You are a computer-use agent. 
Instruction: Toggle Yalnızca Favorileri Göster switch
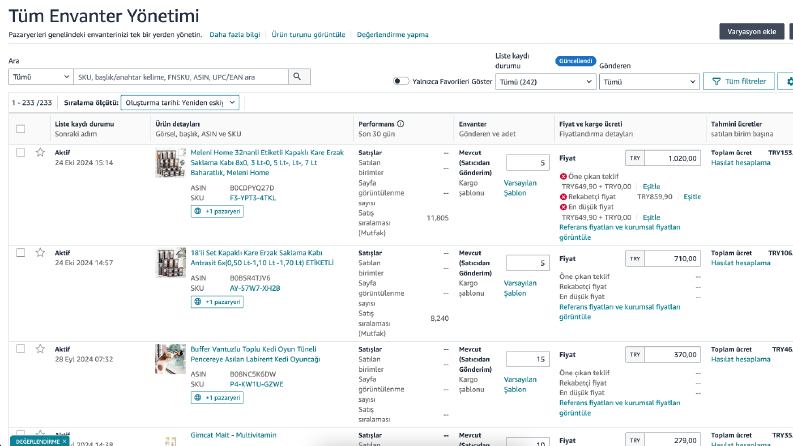coord(401,81)
